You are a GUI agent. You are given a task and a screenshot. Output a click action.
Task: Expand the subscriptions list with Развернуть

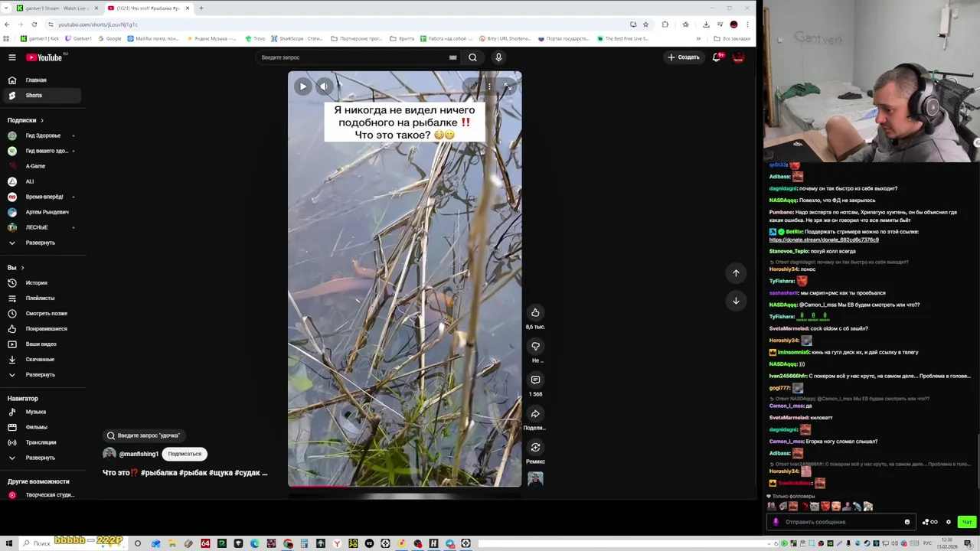point(42,243)
